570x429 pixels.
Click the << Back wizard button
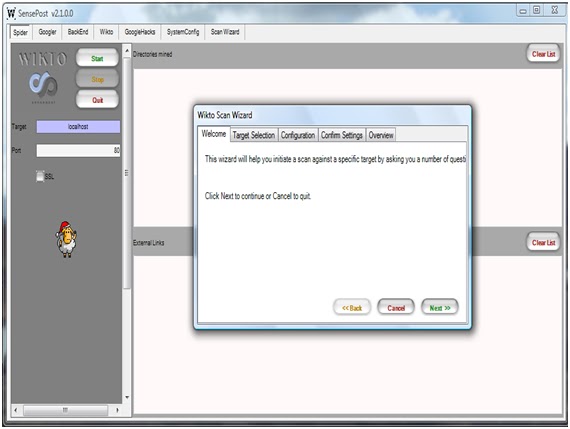click(x=352, y=308)
